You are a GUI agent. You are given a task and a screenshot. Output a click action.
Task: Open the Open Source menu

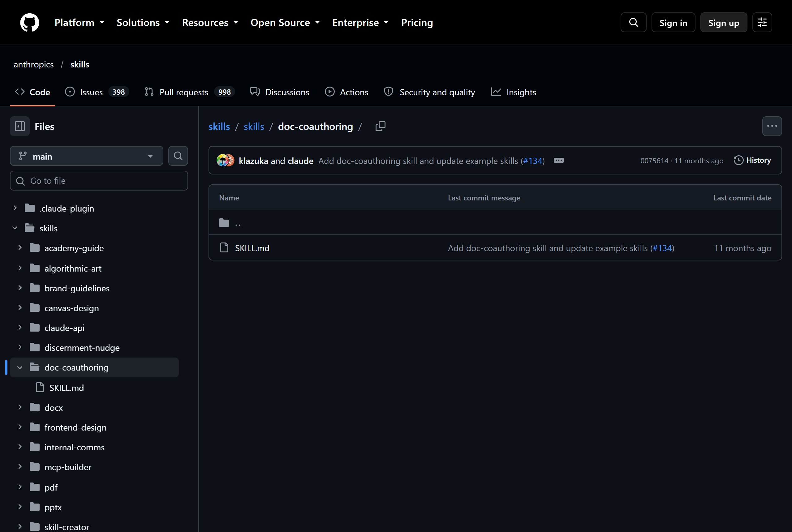285,22
